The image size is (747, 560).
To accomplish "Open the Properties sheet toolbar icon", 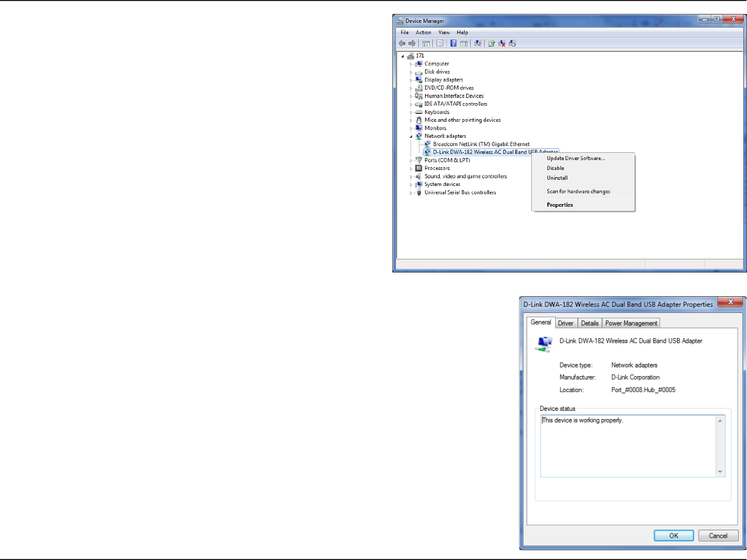I will 440,44.
